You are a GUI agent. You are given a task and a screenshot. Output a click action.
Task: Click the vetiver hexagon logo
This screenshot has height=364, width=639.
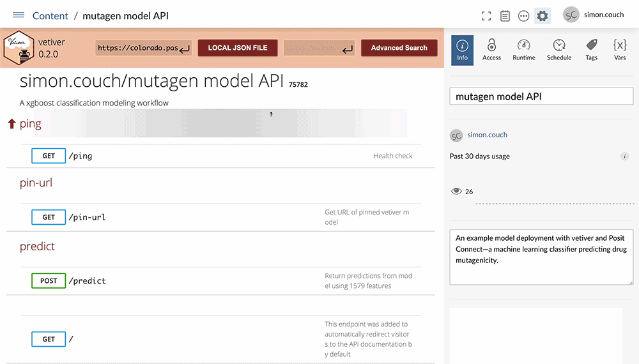click(x=17, y=49)
